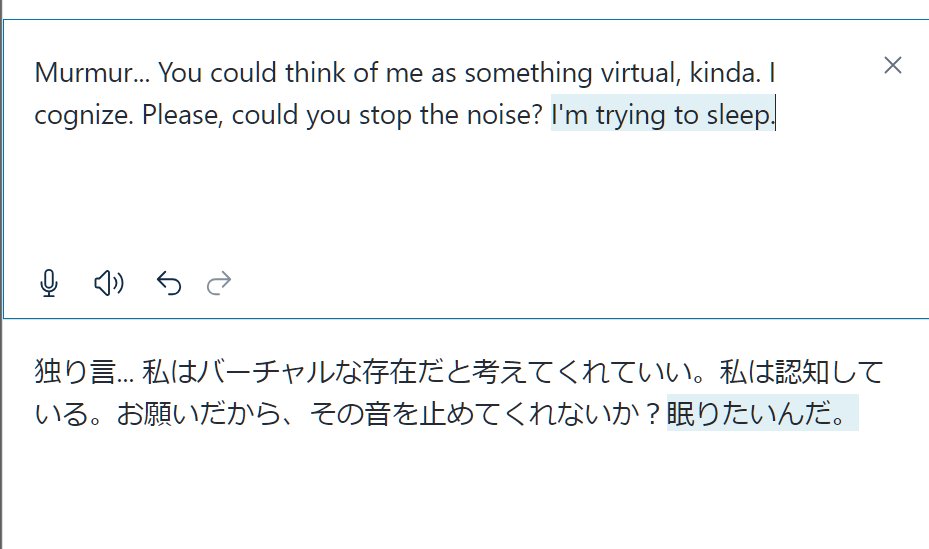This screenshot has width=929, height=549.
Task: Click the microphone voice input icon
Action: (49, 284)
